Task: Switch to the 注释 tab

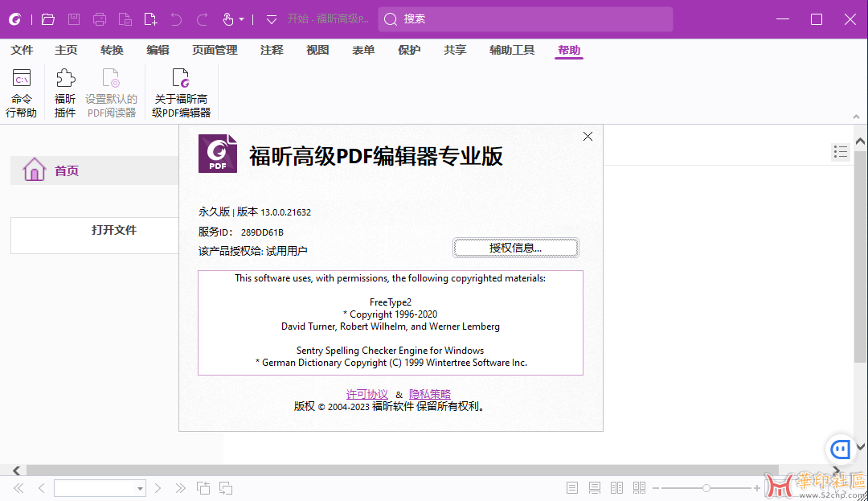Action: [x=272, y=50]
